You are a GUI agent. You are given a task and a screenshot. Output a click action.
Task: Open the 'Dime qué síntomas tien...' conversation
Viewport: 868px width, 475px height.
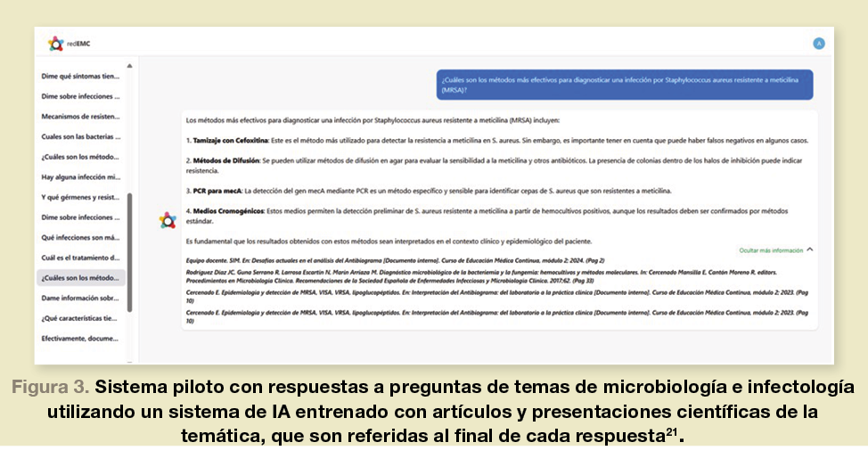pyautogui.click(x=80, y=76)
